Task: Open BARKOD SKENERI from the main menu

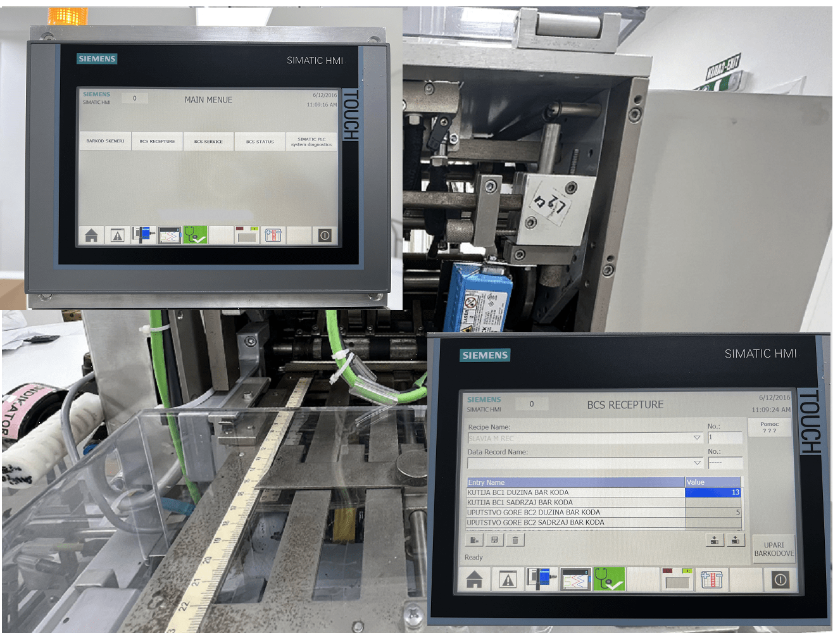Action: (x=105, y=141)
